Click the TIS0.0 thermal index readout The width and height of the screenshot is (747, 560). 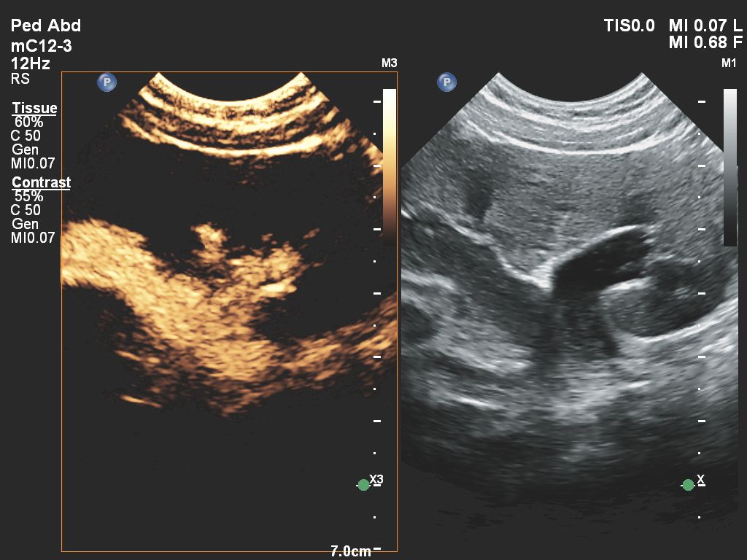(630, 26)
